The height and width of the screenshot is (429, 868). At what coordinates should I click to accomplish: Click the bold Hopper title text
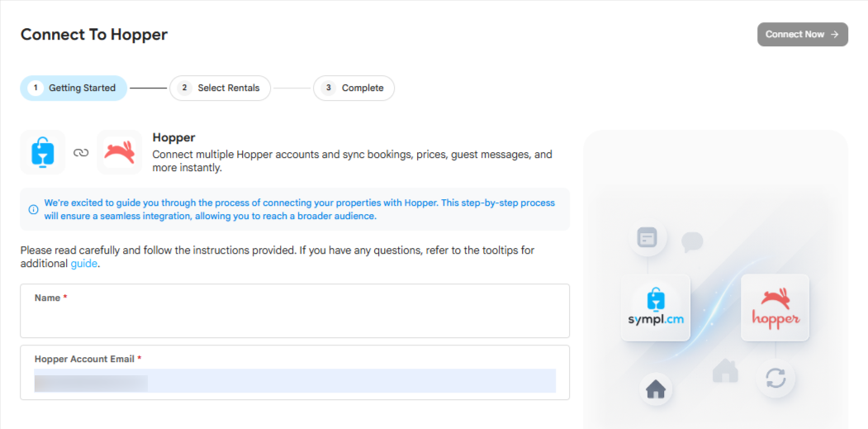[x=173, y=137]
